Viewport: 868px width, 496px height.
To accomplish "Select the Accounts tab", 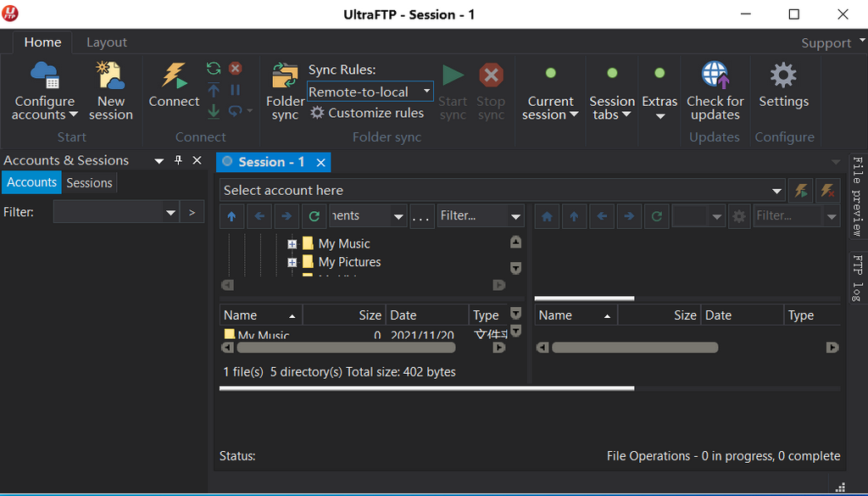I will click(x=31, y=182).
